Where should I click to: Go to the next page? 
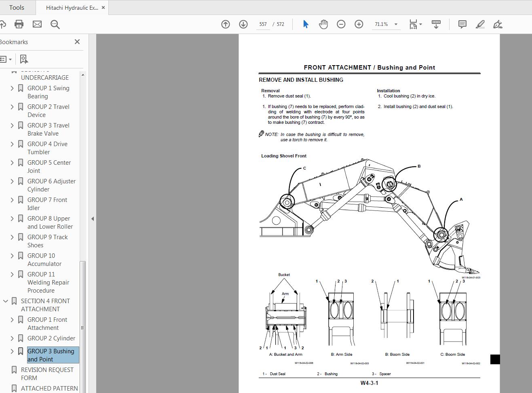point(243,24)
